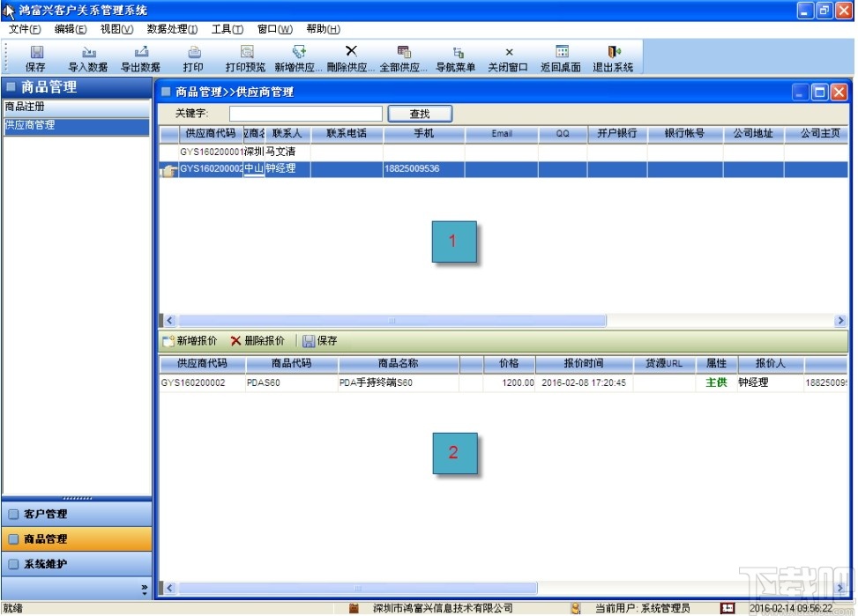
Task: Click 保存 in the quotation toolbar
Action: click(x=320, y=341)
